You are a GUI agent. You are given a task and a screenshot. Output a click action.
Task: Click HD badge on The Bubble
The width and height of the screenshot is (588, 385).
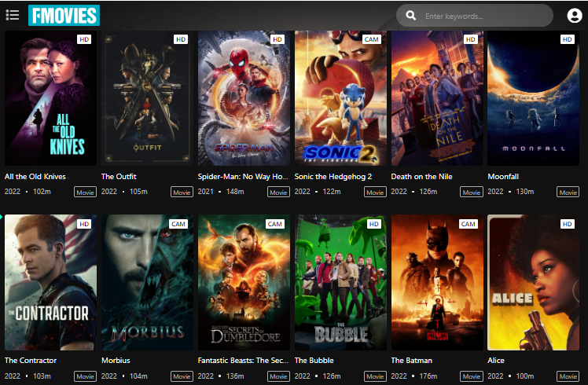coord(374,224)
